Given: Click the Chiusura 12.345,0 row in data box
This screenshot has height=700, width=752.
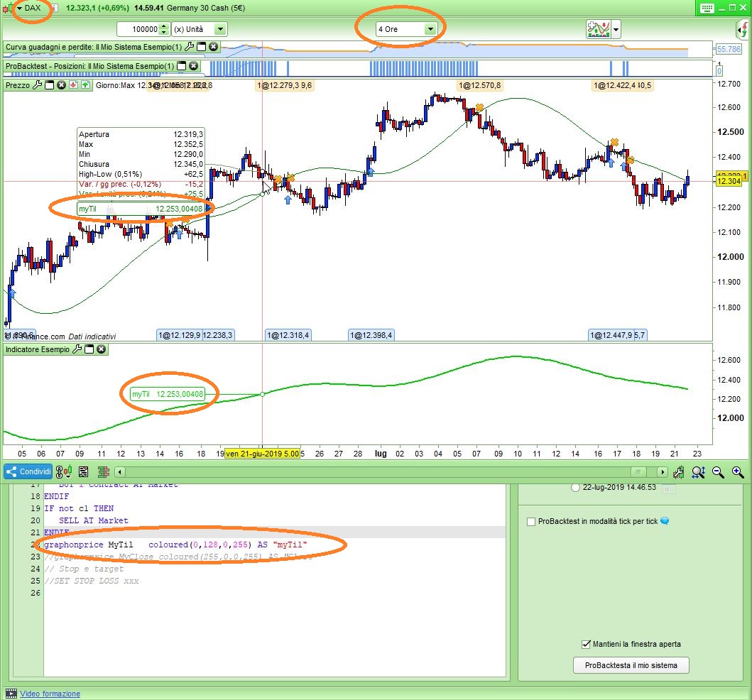Looking at the screenshot, I should [141, 164].
